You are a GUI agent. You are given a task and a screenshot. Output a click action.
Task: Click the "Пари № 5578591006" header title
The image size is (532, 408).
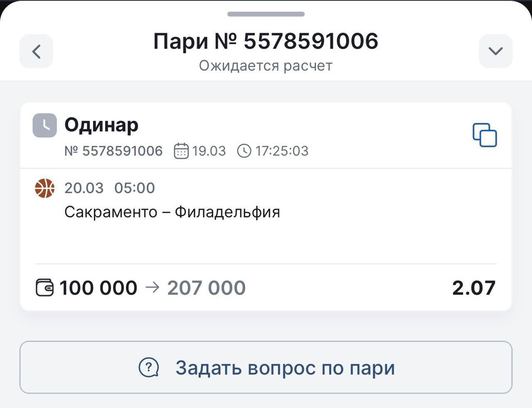(266, 41)
